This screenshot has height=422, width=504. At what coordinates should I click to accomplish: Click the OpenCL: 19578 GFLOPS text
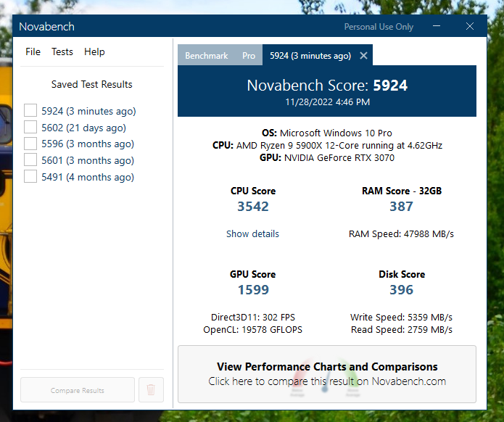pyautogui.click(x=252, y=330)
